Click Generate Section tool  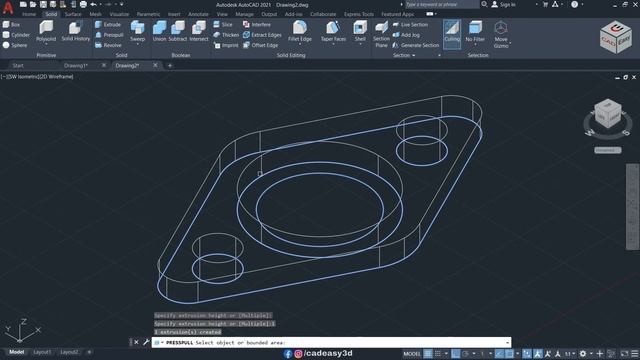point(416,45)
